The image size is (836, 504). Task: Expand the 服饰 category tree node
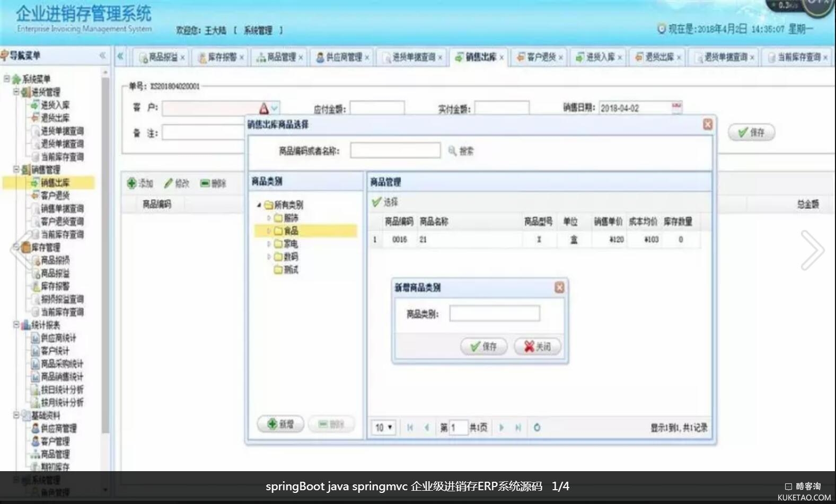(x=269, y=218)
